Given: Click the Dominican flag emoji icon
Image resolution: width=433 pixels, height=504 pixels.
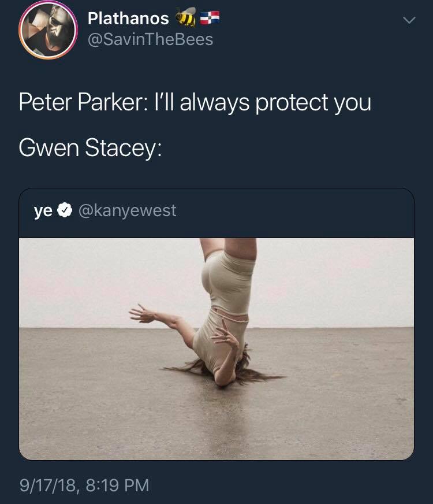Looking at the screenshot, I should tap(210, 18).
